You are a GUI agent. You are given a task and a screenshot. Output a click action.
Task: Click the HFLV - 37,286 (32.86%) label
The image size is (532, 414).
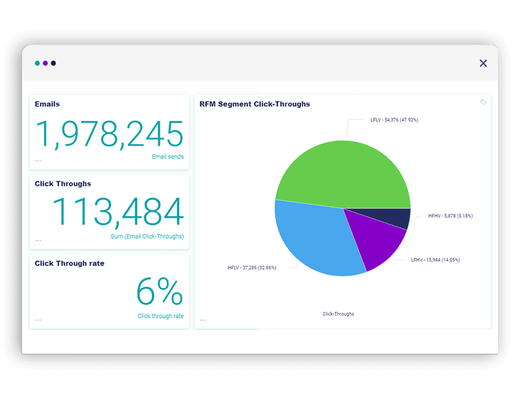252,268
